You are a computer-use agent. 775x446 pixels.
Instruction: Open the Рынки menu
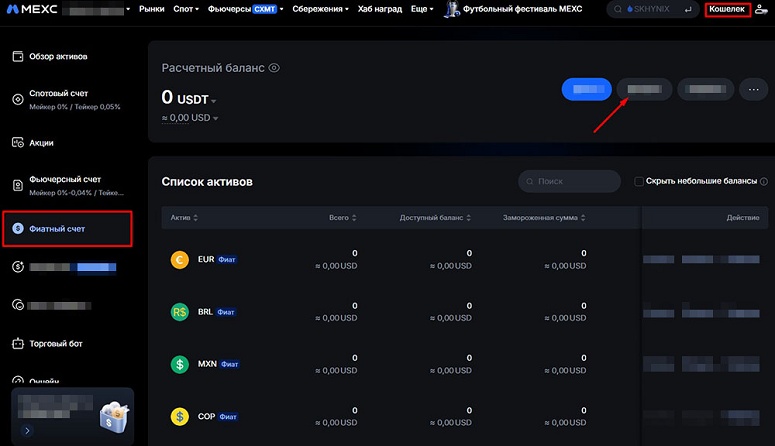[152, 9]
